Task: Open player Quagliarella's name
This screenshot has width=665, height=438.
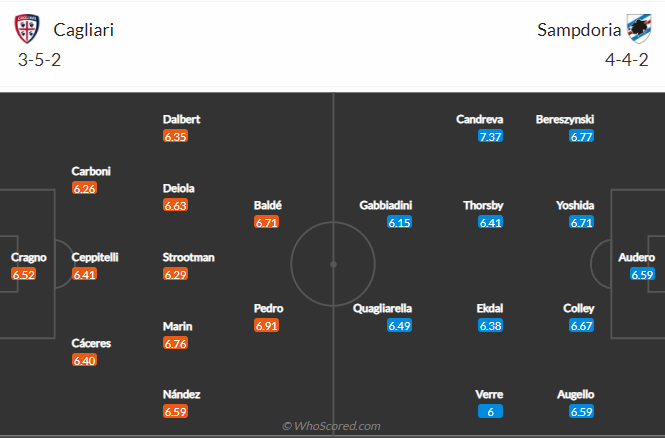Action: coord(382,308)
